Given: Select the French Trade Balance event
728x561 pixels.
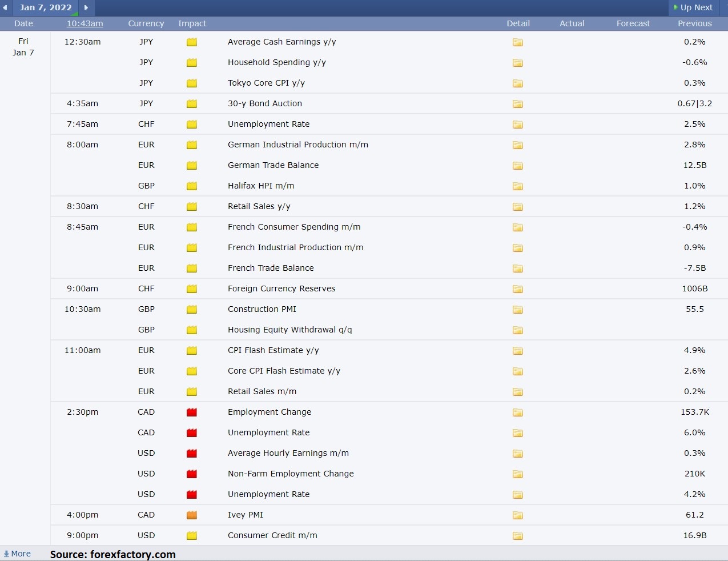Looking at the screenshot, I should (271, 268).
